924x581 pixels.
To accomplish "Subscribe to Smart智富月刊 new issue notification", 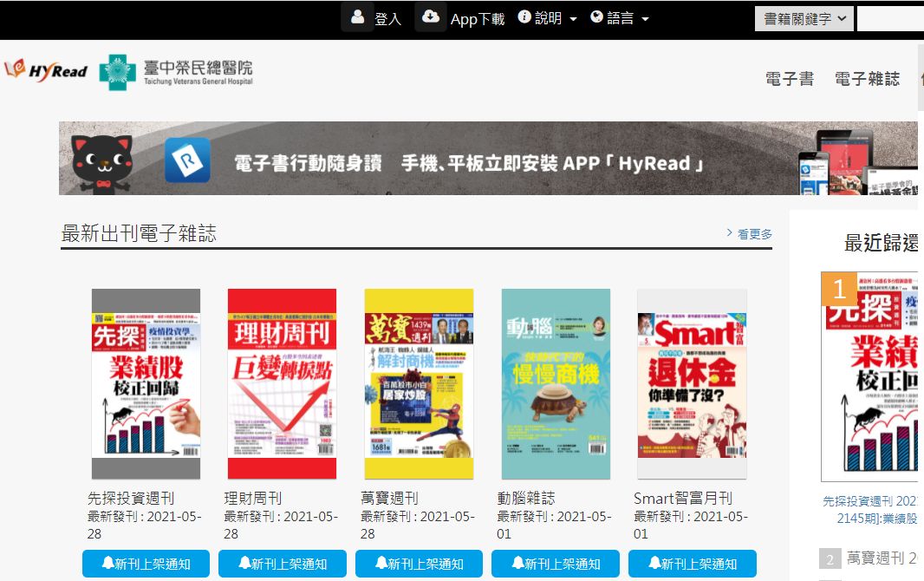I will click(693, 564).
